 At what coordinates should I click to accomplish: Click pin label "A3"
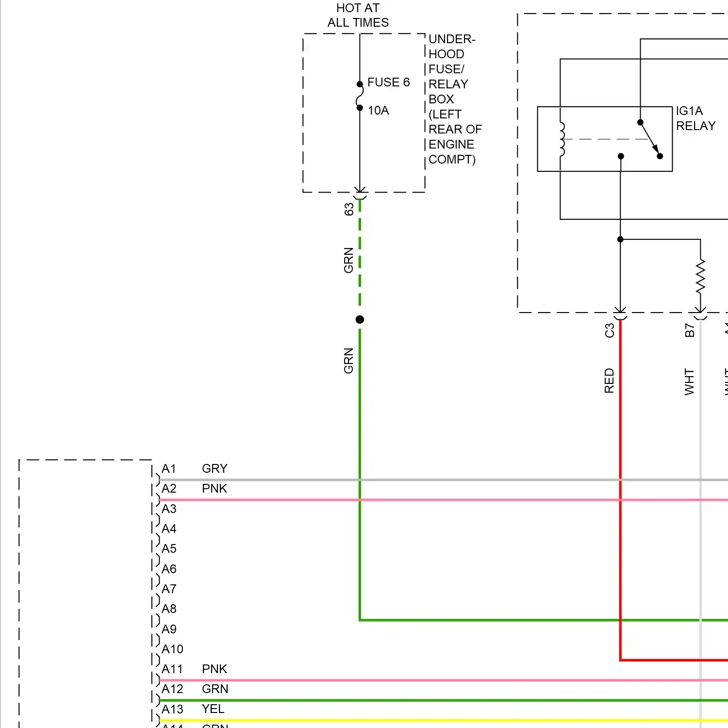tap(169, 509)
